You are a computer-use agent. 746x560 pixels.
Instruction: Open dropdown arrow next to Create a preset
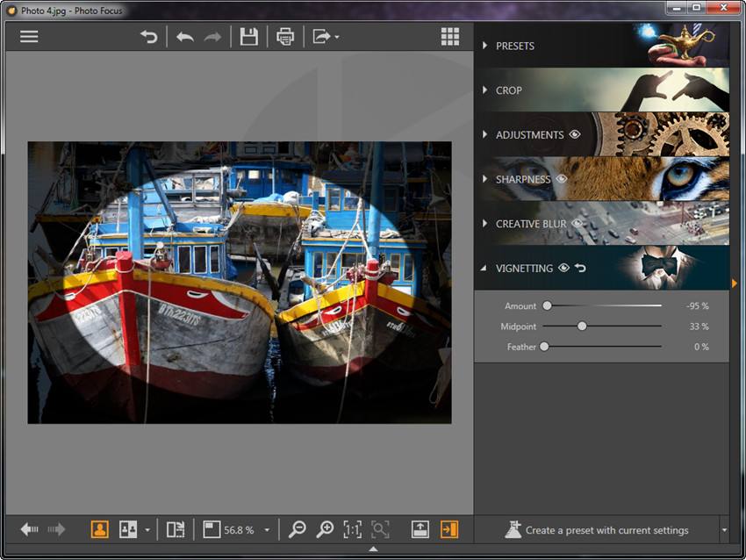pyautogui.click(x=724, y=530)
